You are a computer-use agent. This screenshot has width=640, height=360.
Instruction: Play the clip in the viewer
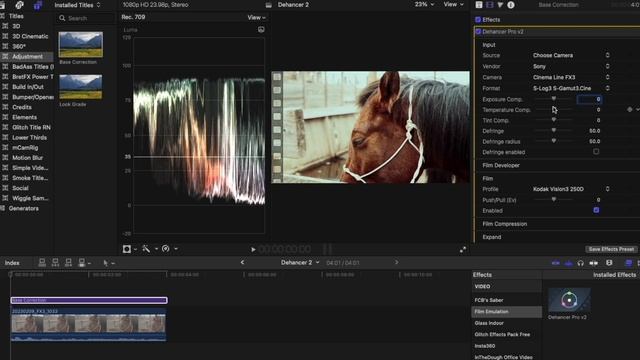pos(253,249)
